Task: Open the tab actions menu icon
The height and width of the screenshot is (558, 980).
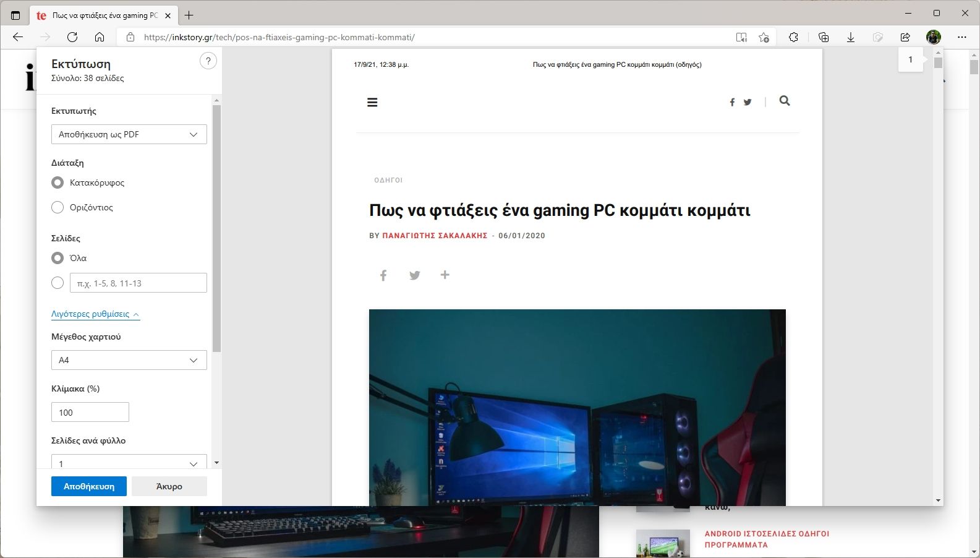Action: (x=15, y=15)
